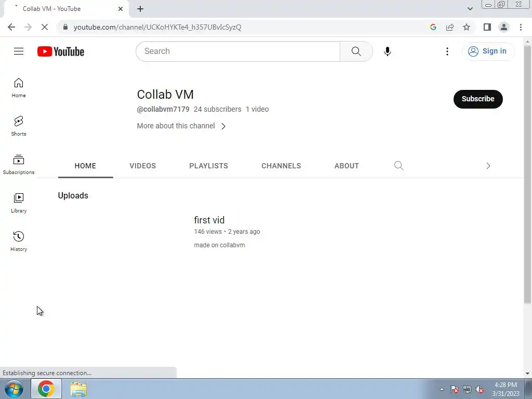Image resolution: width=532 pixels, height=399 pixels.
Task: Click the share page icon in address bar
Action: point(450,27)
